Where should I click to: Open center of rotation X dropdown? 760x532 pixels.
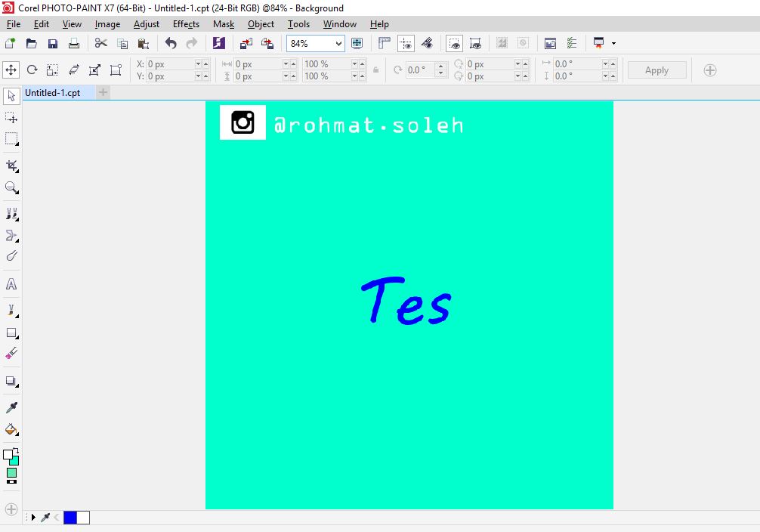click(517, 64)
